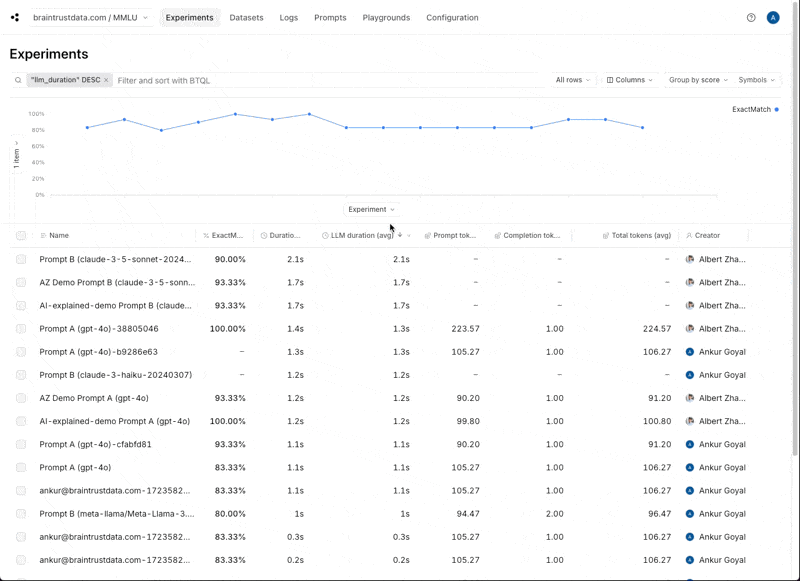Click the first data point on ExactMatch chart

click(x=87, y=128)
